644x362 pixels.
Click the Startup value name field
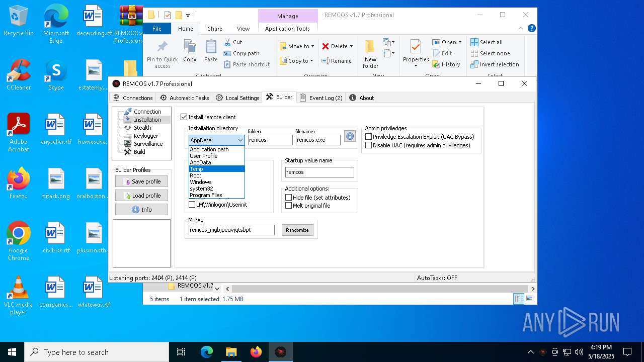319,172
